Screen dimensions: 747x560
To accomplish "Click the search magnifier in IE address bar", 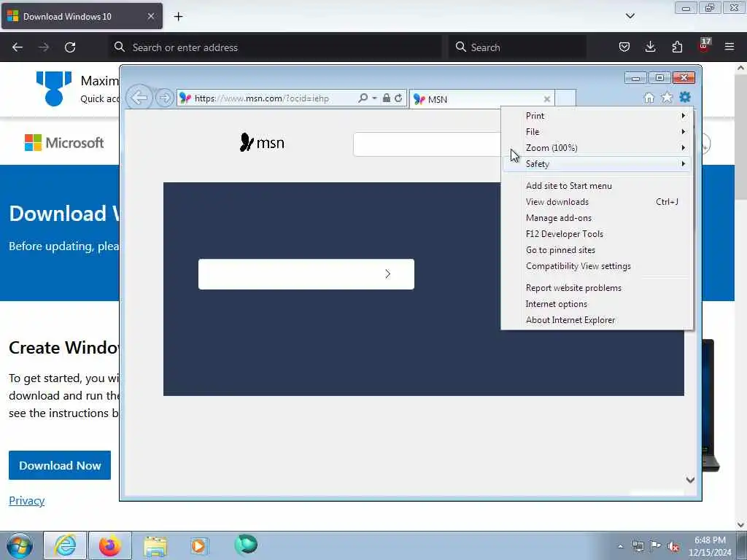I will point(363,98).
